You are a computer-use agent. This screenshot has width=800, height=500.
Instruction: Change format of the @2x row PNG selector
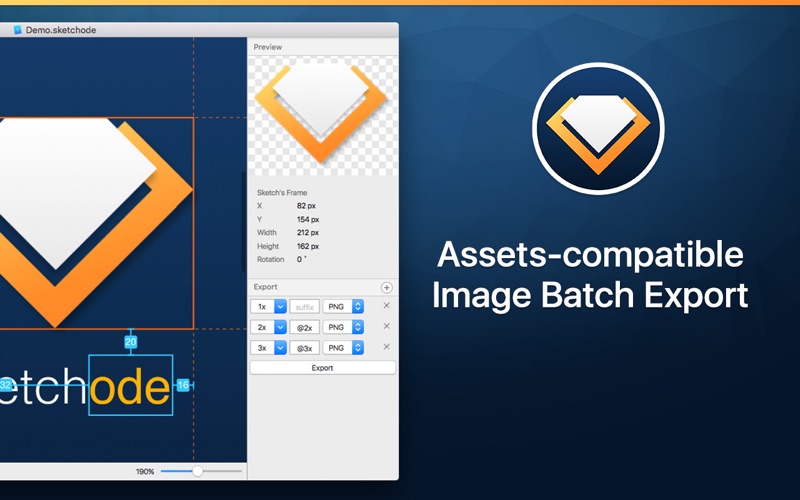pos(343,327)
